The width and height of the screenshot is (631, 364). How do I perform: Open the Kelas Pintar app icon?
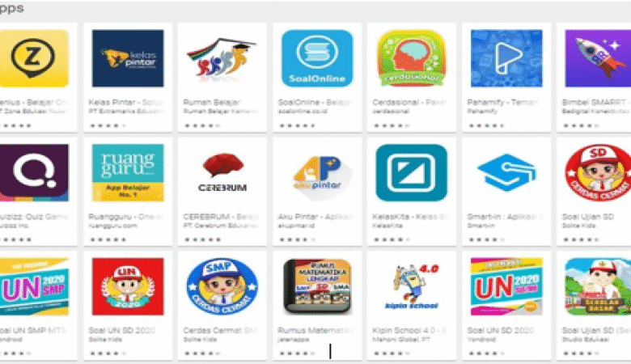pos(128,58)
